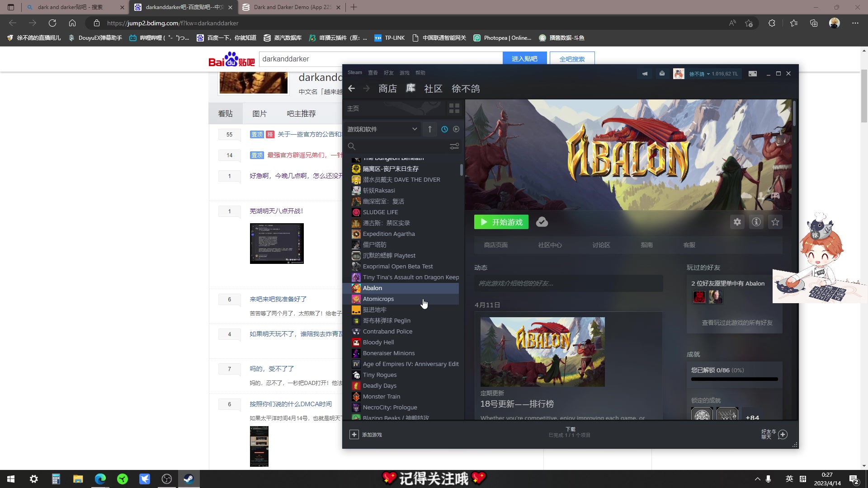
Task: Open Edge extensions puzzle icon
Action: (772, 23)
